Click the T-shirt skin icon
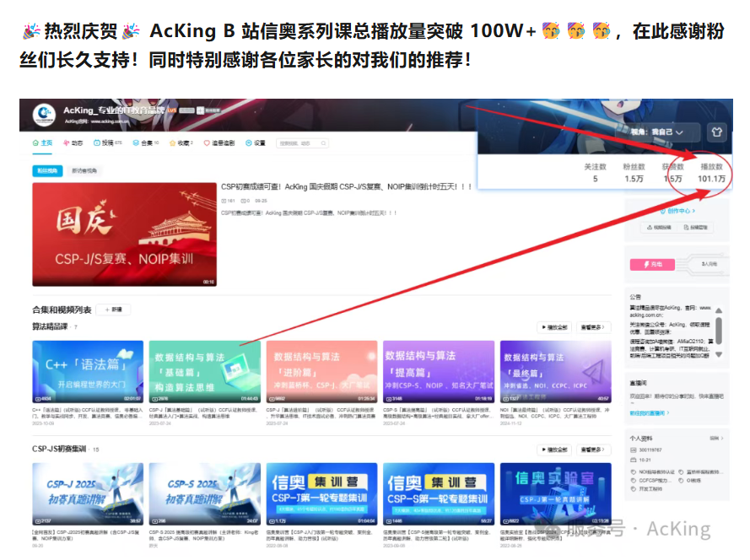 (x=716, y=132)
